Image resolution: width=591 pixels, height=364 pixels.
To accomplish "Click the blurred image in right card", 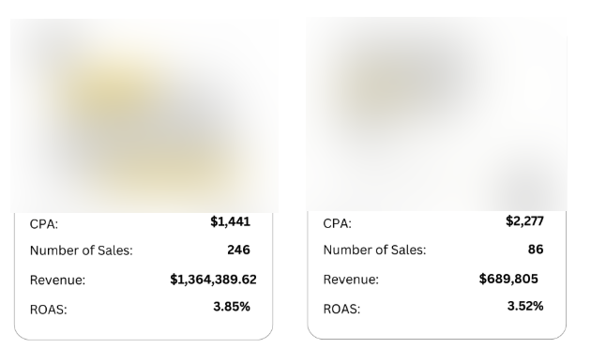I will point(437,114).
